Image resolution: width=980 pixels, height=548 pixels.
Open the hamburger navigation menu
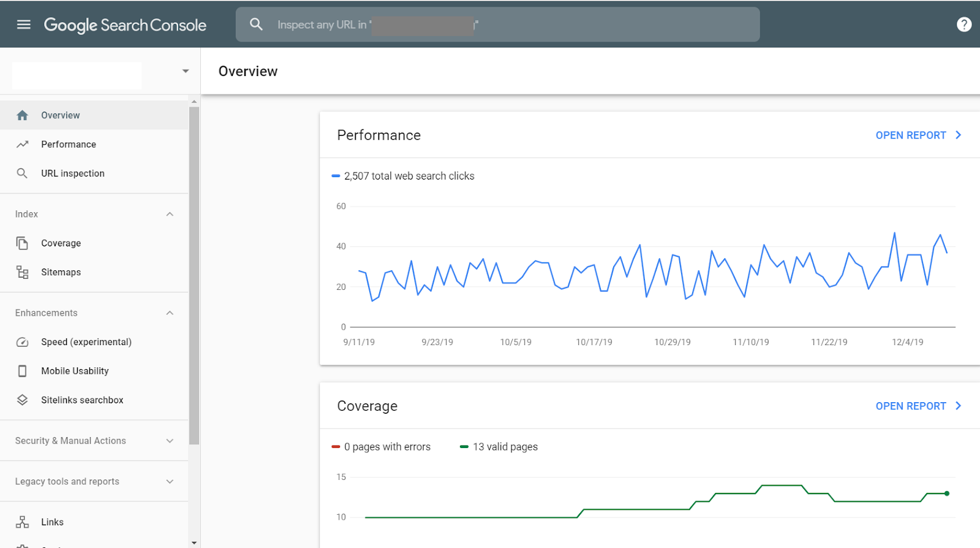click(24, 25)
